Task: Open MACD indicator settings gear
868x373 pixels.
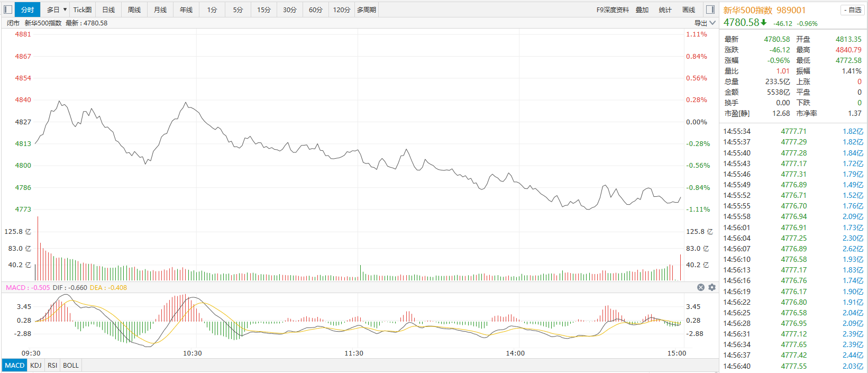Action: 712,287
